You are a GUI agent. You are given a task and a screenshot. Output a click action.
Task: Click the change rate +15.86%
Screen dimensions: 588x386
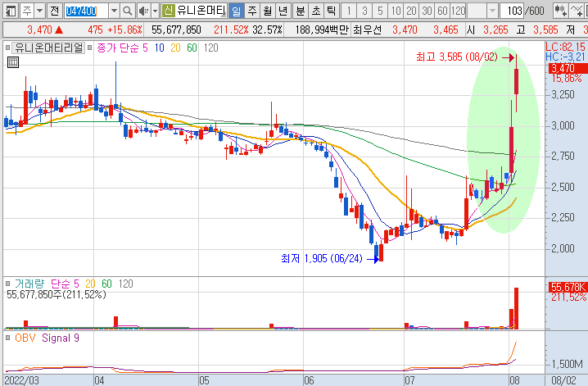click(124, 30)
